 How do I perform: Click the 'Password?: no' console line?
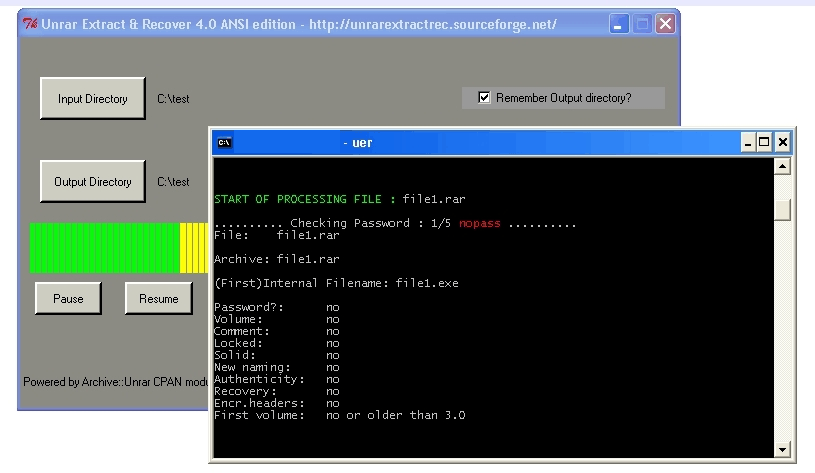click(277, 307)
